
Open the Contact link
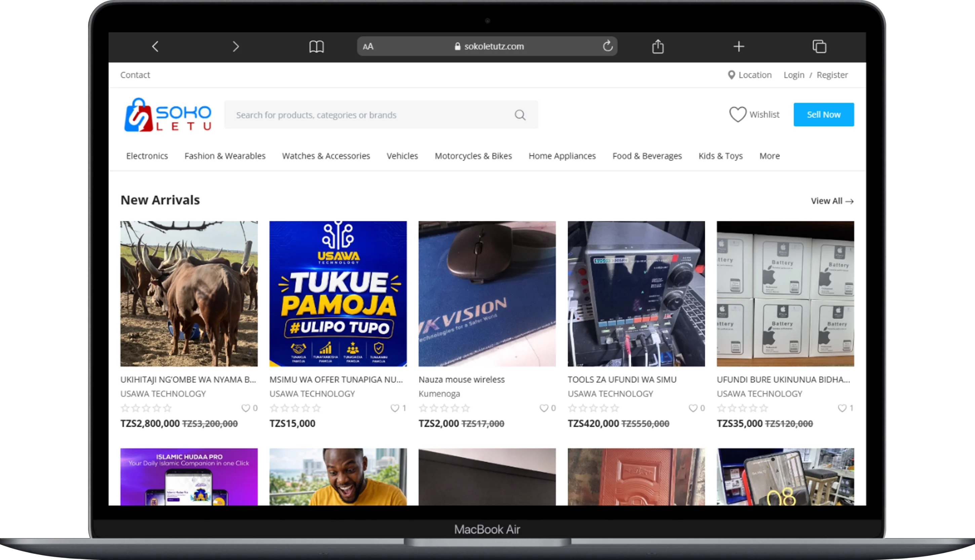point(135,75)
